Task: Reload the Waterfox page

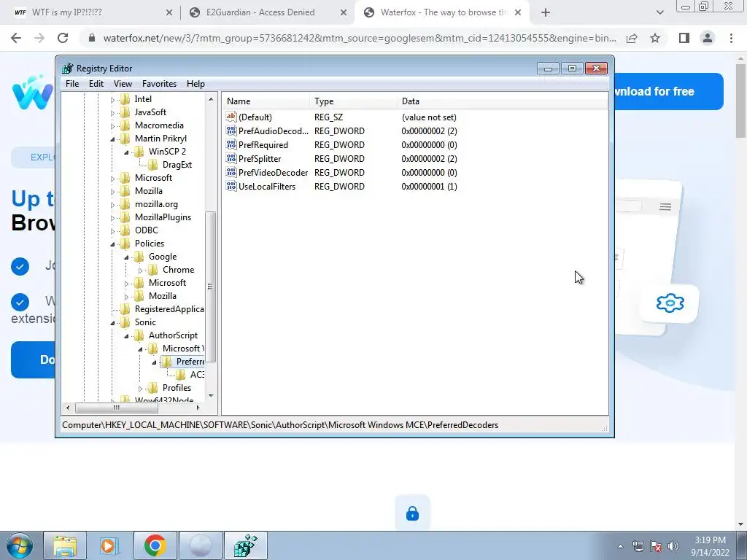Action: (63, 38)
